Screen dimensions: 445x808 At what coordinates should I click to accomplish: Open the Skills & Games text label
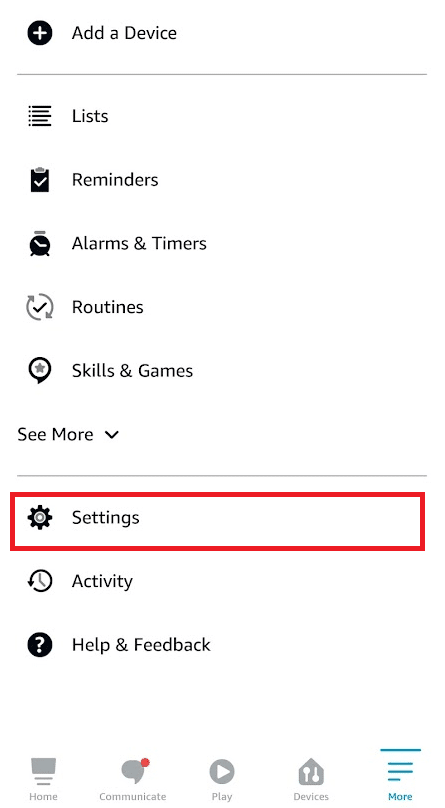tap(132, 371)
